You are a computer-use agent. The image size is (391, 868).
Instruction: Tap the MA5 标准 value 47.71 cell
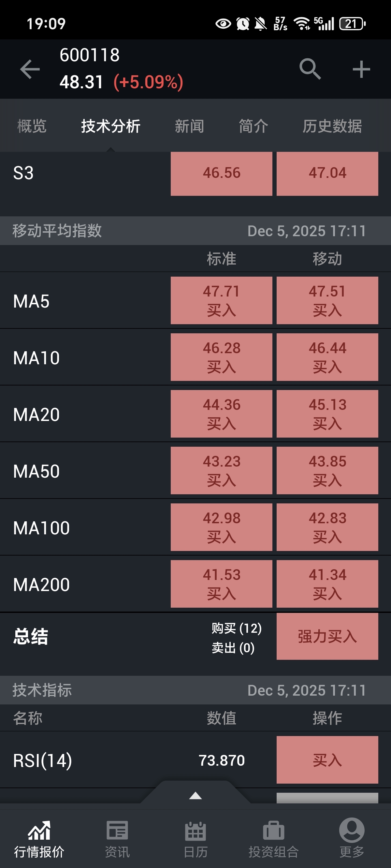222,300
